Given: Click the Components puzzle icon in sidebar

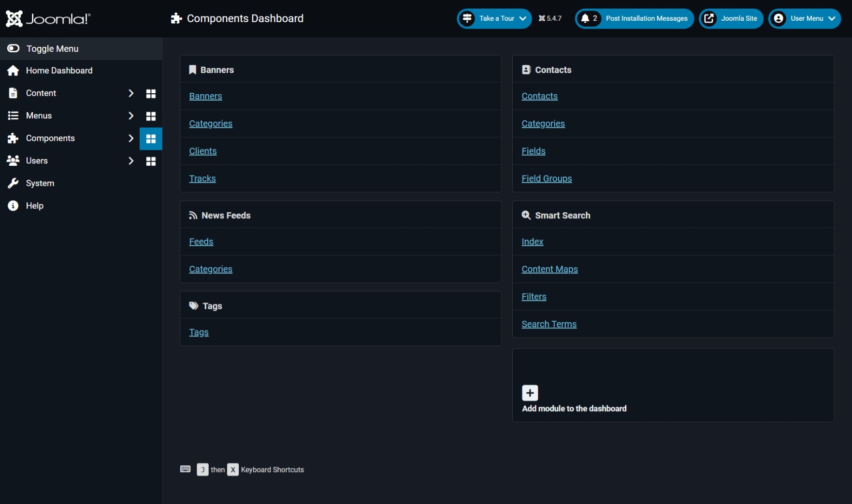Looking at the screenshot, I should click(13, 138).
